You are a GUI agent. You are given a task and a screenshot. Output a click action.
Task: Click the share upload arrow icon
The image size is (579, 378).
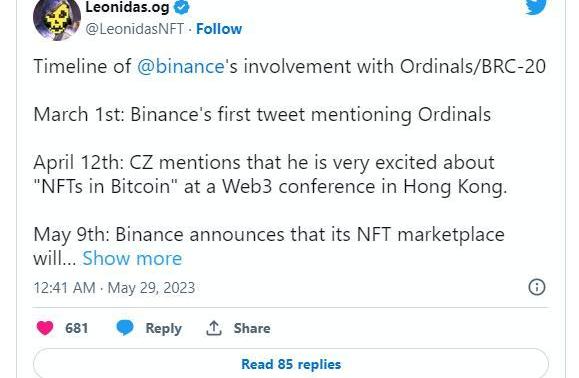tap(214, 328)
